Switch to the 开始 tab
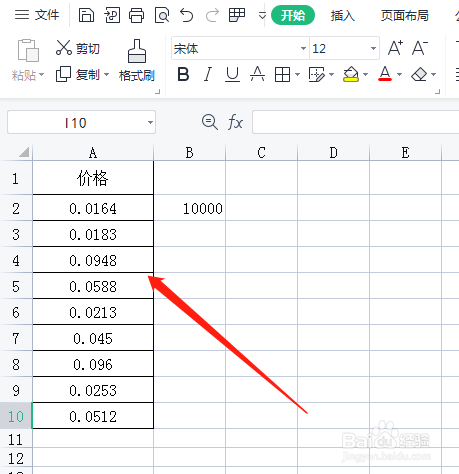Image resolution: width=459 pixels, height=474 pixels. pyautogui.click(x=293, y=15)
